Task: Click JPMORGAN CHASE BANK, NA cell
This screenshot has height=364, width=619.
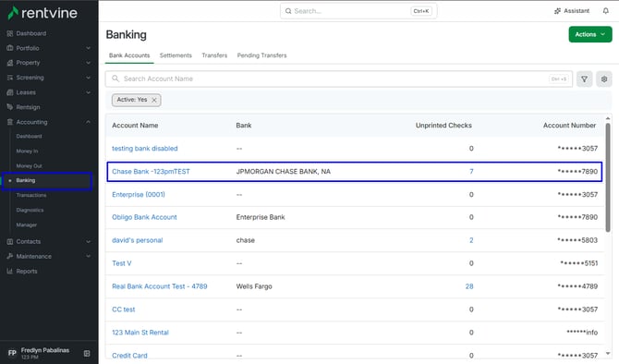Action: pyautogui.click(x=283, y=172)
